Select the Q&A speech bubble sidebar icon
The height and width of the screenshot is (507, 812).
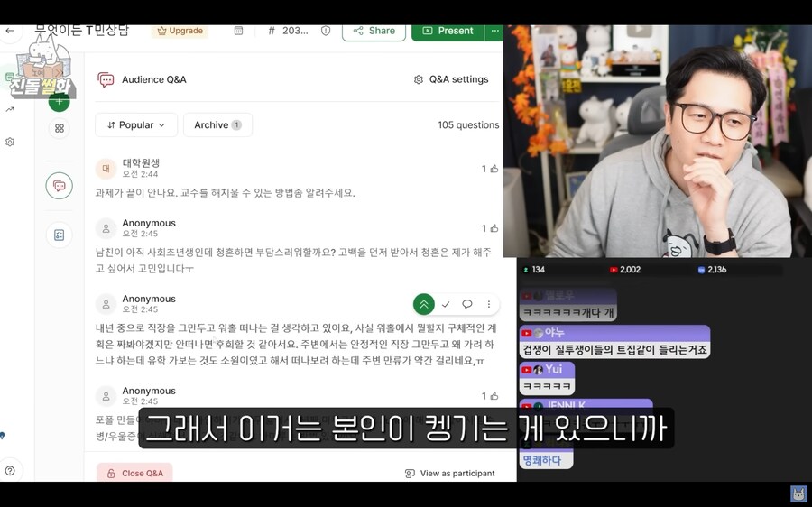click(x=59, y=186)
